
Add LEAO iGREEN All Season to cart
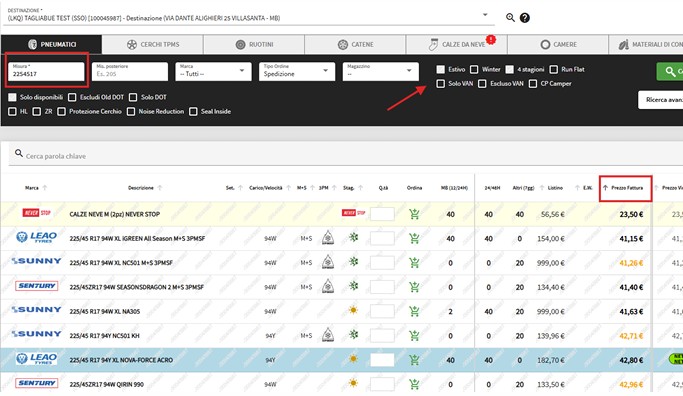[414, 238]
